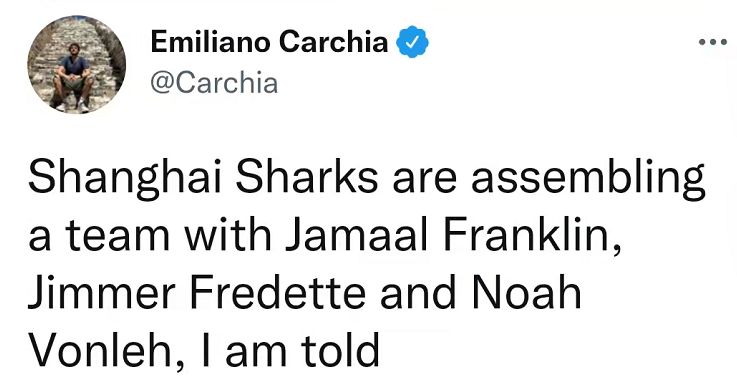Image resolution: width=737 pixels, height=391 pixels.
Task: Click the word "am" in last line
Action: tap(256, 354)
